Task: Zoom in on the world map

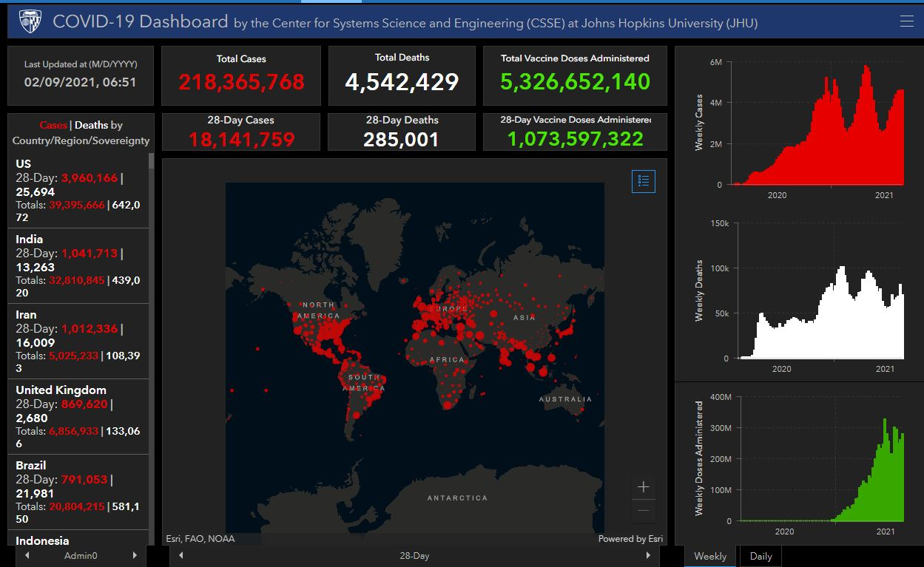Action: click(x=644, y=486)
